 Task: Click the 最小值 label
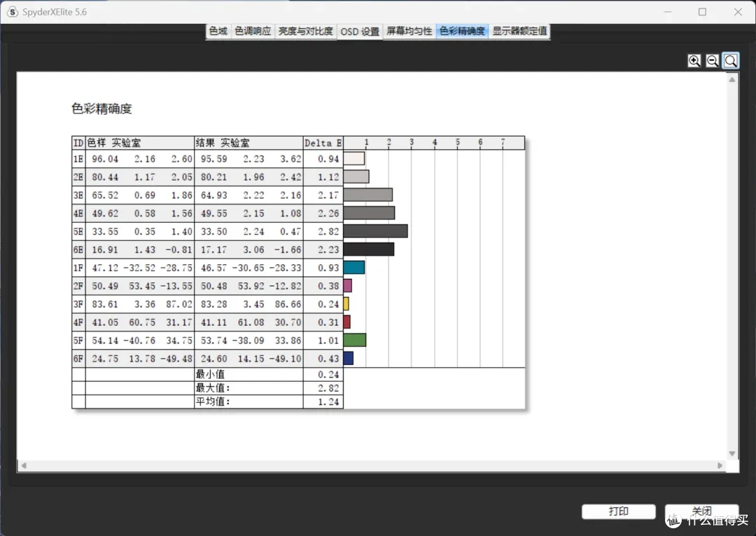(x=210, y=374)
